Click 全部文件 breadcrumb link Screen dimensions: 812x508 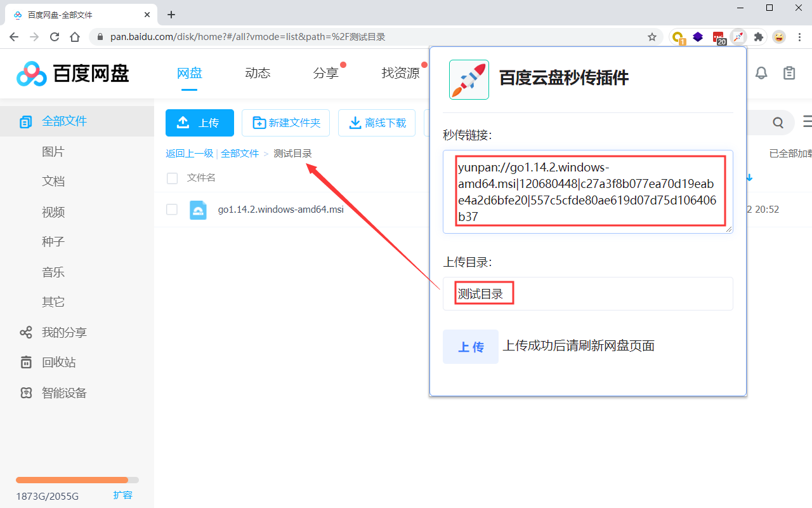[240, 154]
